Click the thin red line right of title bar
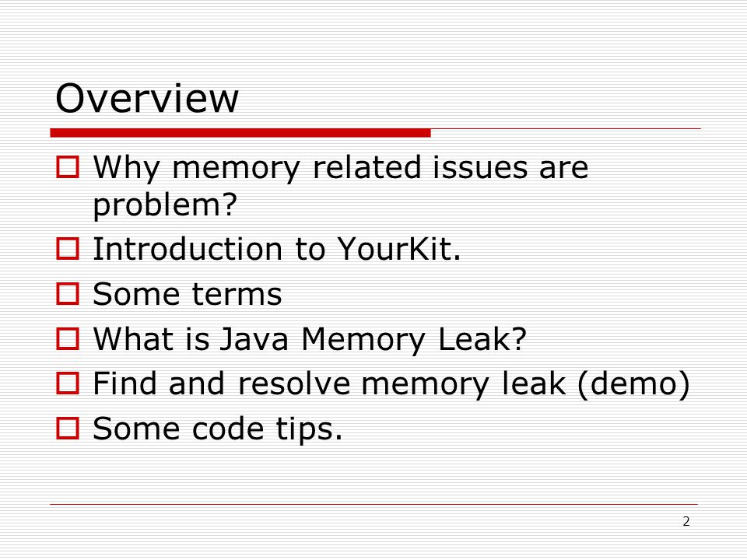The width and height of the screenshot is (747, 560). coord(566,128)
